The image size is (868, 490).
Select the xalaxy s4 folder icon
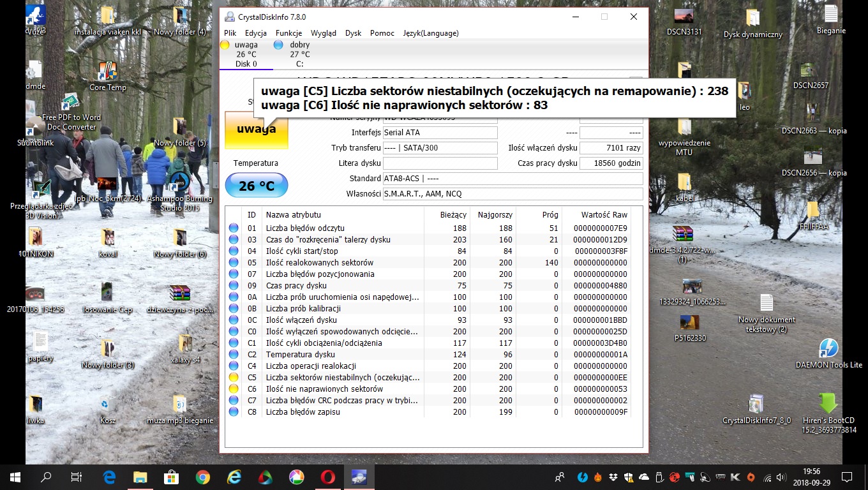coord(185,349)
